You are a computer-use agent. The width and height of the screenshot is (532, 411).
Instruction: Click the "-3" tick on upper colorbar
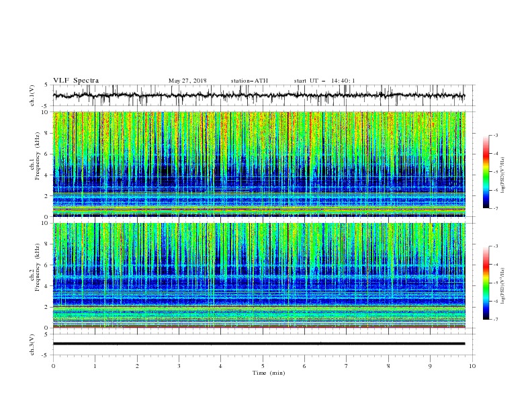coord(496,135)
